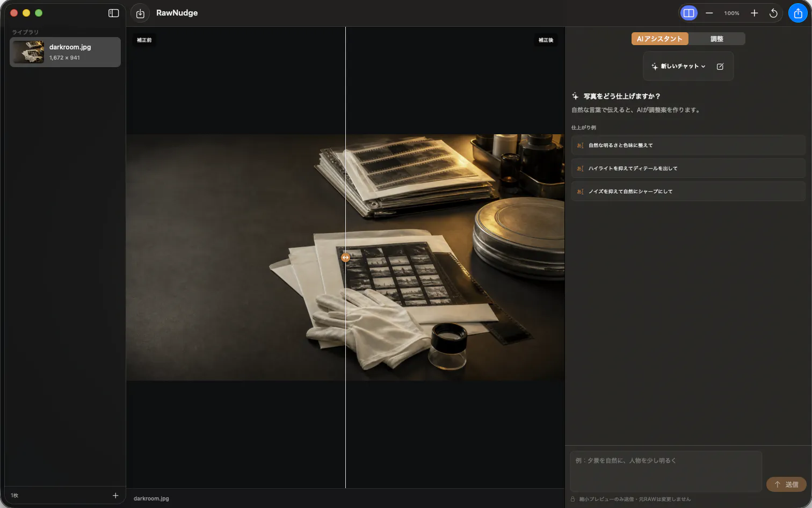
Task: Open the share export button
Action: (x=798, y=13)
